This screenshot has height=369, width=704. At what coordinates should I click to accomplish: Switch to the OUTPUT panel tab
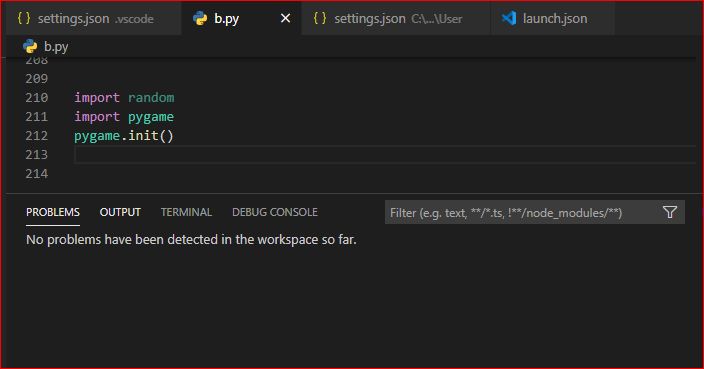(x=120, y=212)
